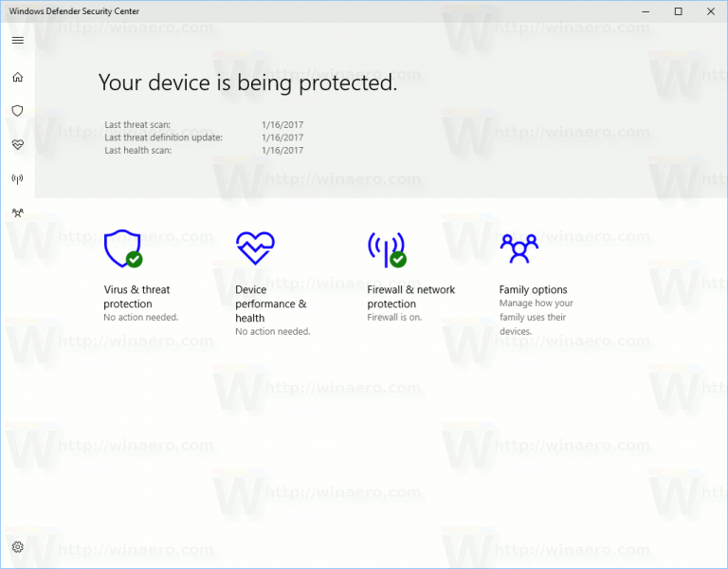Click 'No action needed.' under Virus & threat protection
The height and width of the screenshot is (569, 728).
click(140, 318)
